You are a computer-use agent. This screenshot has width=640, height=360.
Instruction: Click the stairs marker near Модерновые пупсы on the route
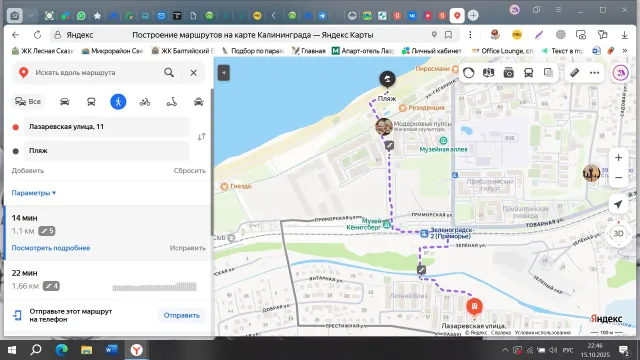(389, 145)
